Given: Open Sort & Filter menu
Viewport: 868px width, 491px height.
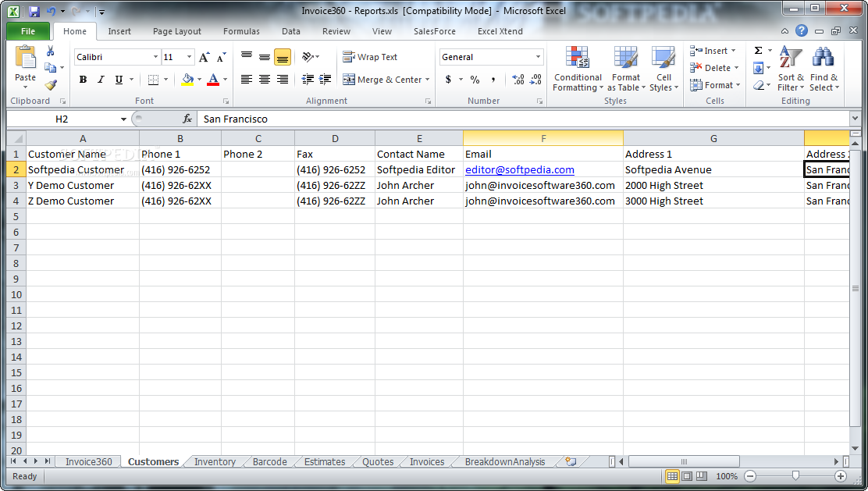Looking at the screenshot, I should point(791,69).
